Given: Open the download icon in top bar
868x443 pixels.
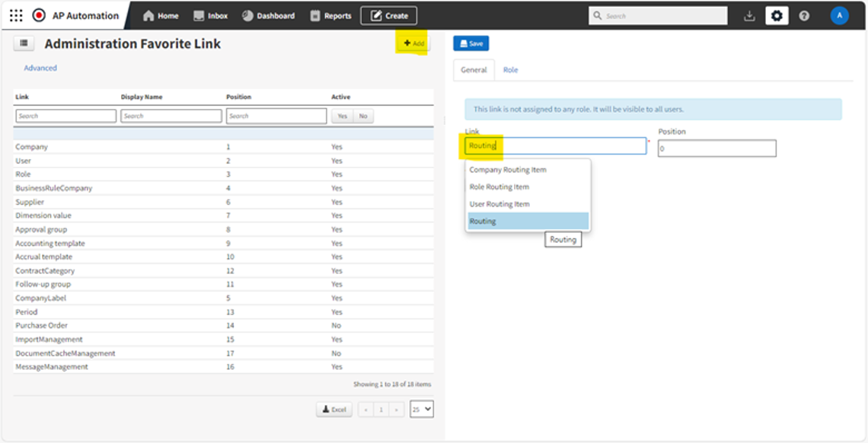Looking at the screenshot, I should 749,15.
